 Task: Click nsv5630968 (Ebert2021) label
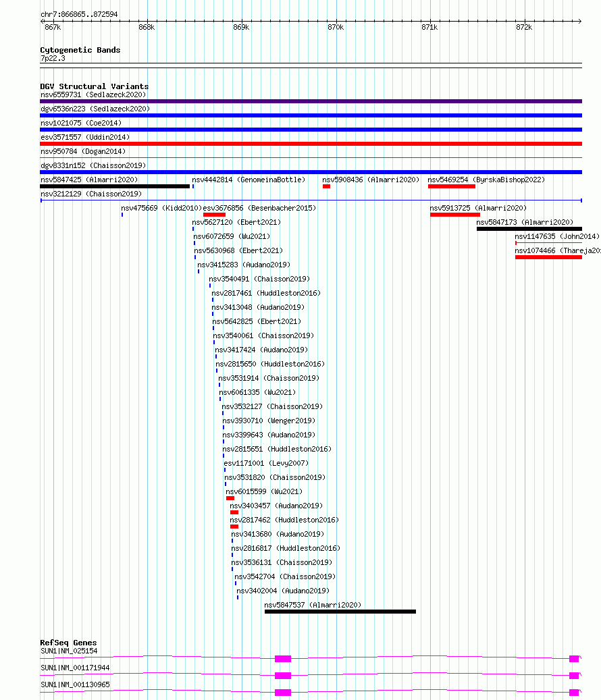(238, 251)
